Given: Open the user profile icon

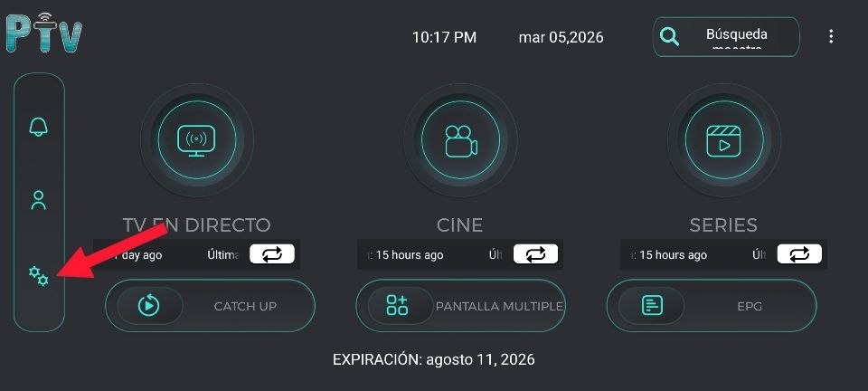Looking at the screenshot, I should click(x=38, y=200).
